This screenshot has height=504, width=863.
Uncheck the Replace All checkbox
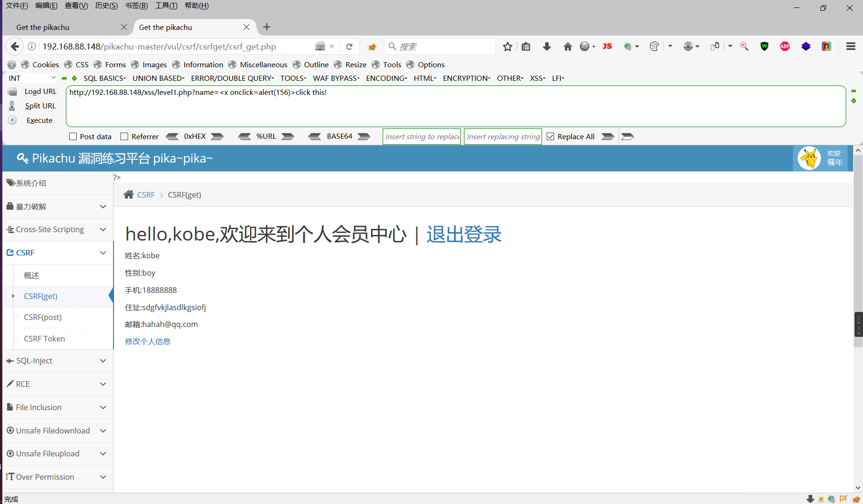[x=550, y=136]
